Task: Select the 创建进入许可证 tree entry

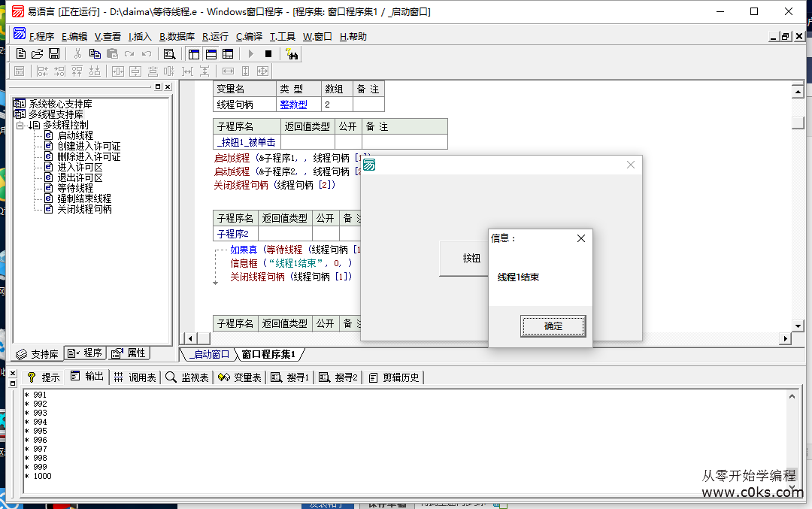Action: (x=89, y=147)
